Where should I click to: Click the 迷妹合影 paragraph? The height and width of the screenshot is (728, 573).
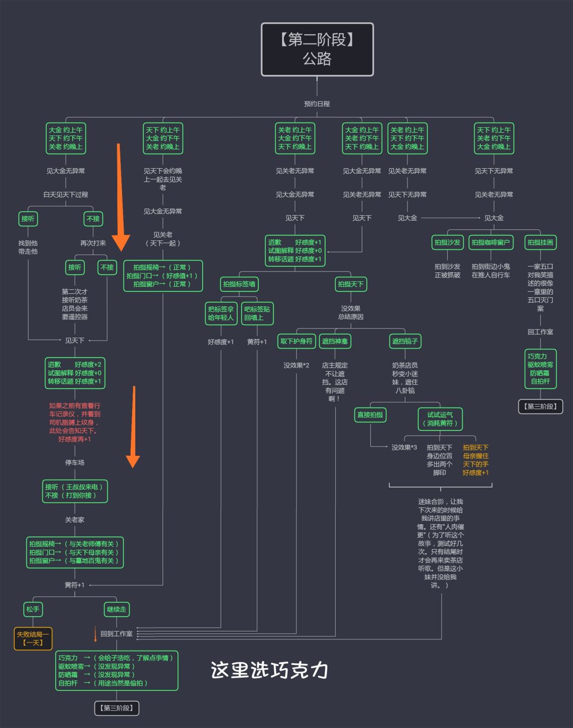(440, 543)
